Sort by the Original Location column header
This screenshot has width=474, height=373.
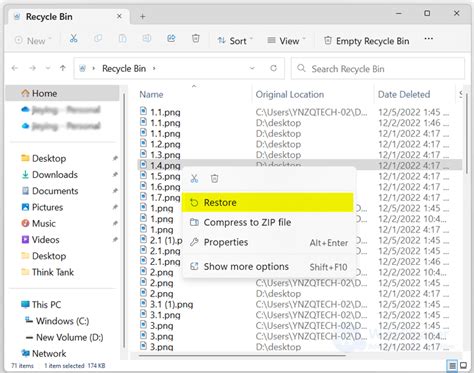pyautogui.click(x=290, y=94)
